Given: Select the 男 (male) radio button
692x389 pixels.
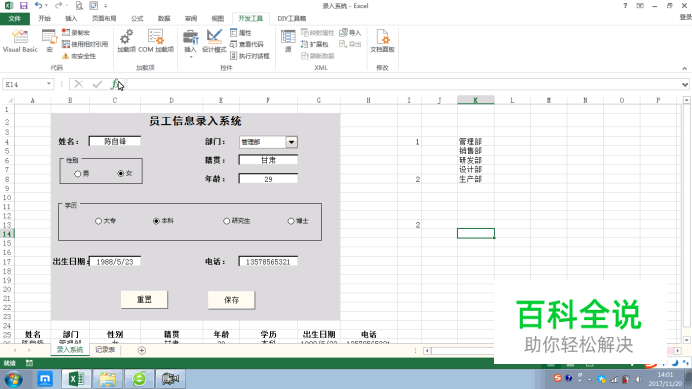Looking at the screenshot, I should [78, 174].
